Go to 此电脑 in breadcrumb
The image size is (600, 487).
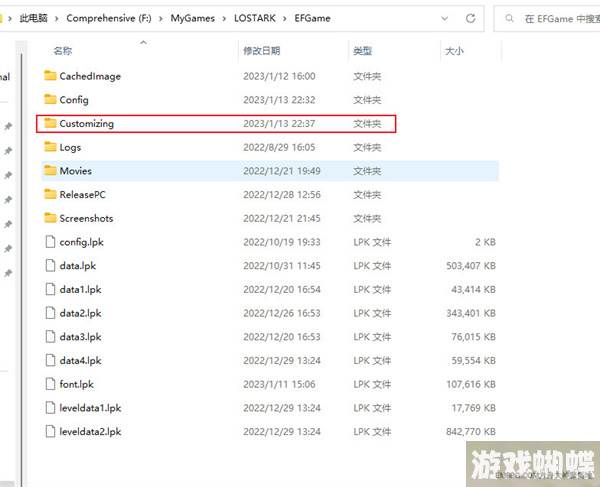[x=34, y=18]
